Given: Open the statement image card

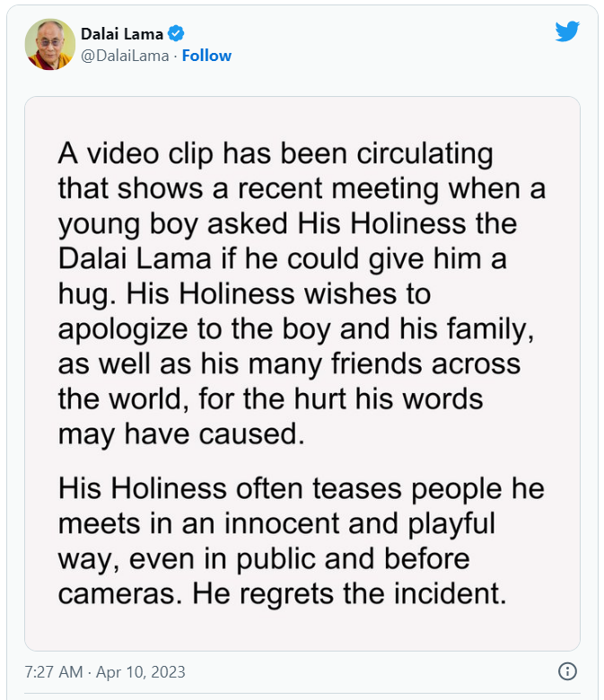Looking at the screenshot, I should click(302, 372).
